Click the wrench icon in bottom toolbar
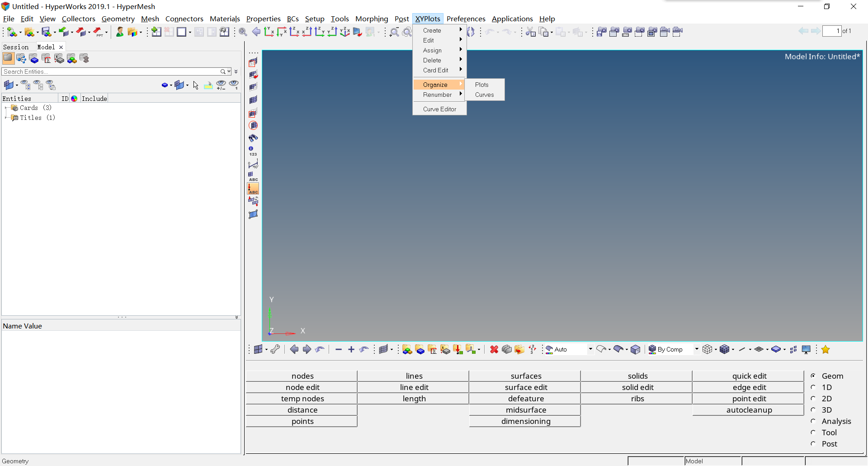Screen dimensions: 868x466 tap(275, 349)
